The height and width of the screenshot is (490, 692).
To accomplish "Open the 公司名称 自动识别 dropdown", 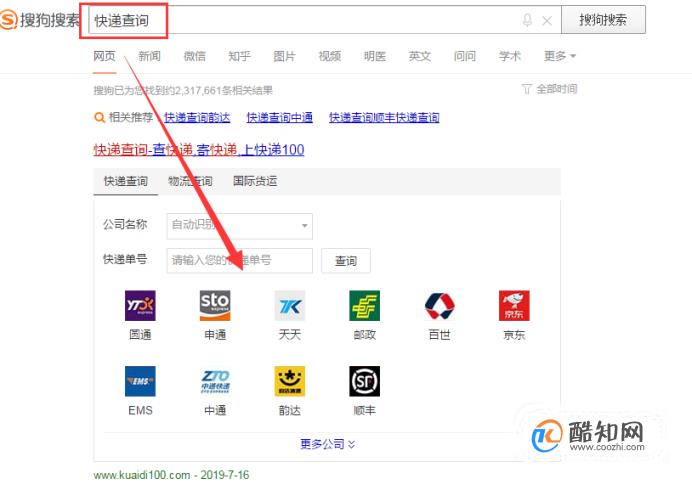I will (240, 226).
